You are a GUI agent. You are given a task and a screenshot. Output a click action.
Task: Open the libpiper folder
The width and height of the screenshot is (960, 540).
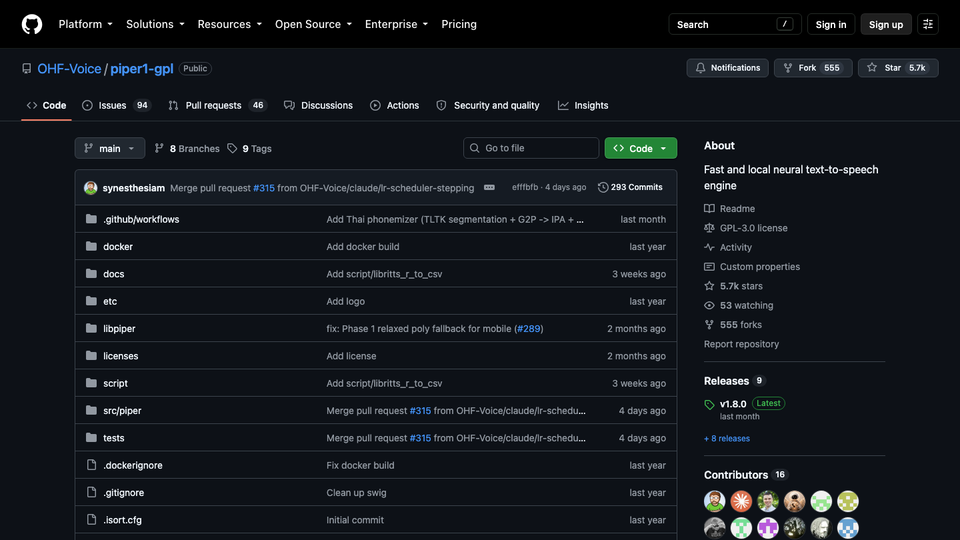pos(119,329)
